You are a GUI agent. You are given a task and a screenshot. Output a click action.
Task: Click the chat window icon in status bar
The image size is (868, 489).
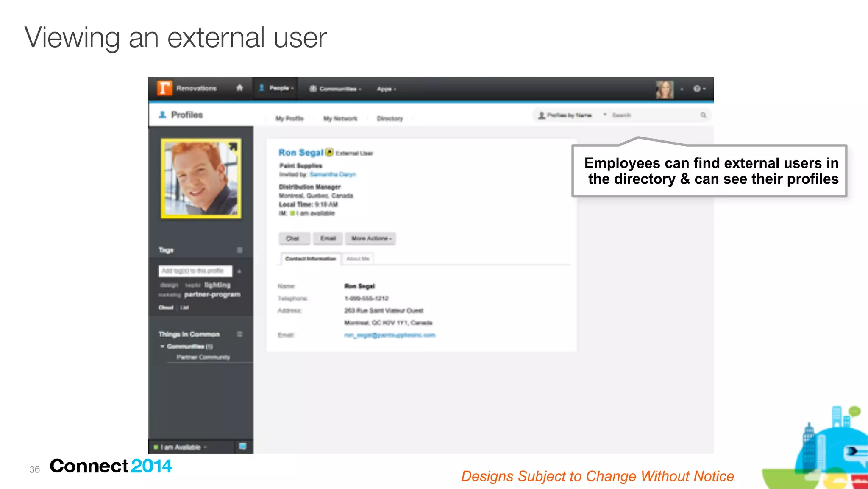pyautogui.click(x=242, y=447)
